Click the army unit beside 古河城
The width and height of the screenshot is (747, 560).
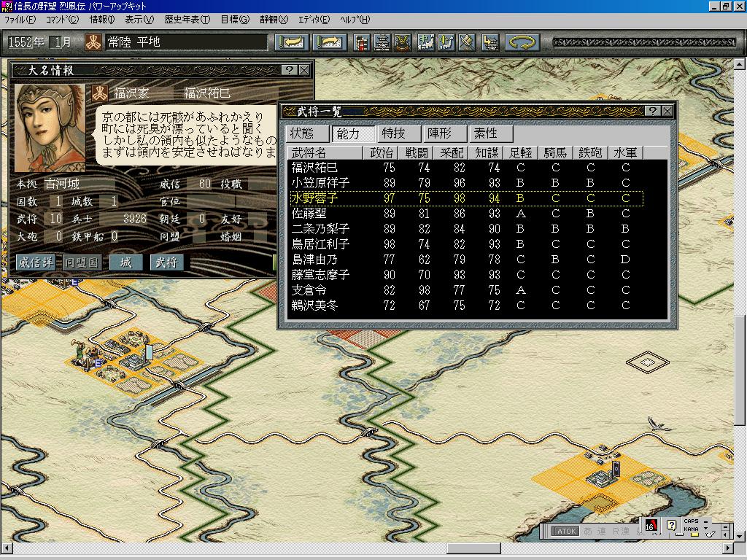(87, 356)
